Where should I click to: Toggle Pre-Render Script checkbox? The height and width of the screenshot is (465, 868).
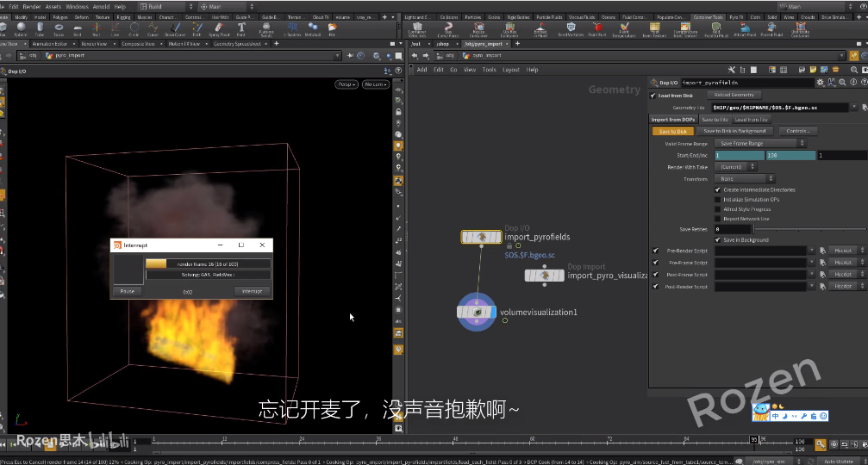point(656,251)
